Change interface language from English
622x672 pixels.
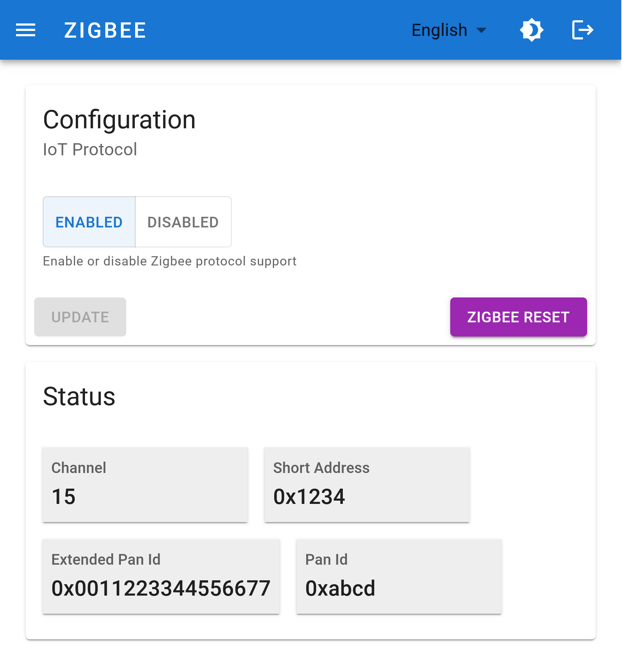click(x=448, y=30)
